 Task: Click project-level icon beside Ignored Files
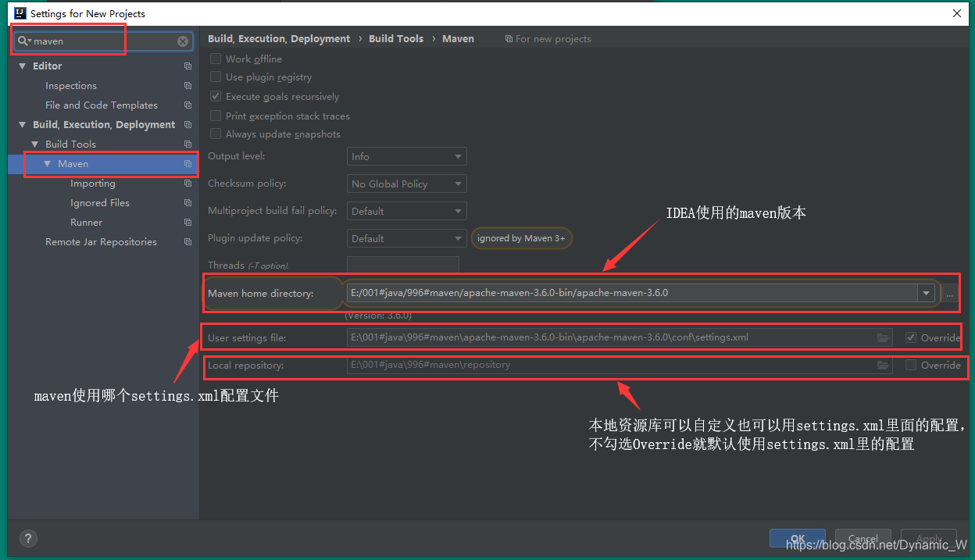coord(187,203)
